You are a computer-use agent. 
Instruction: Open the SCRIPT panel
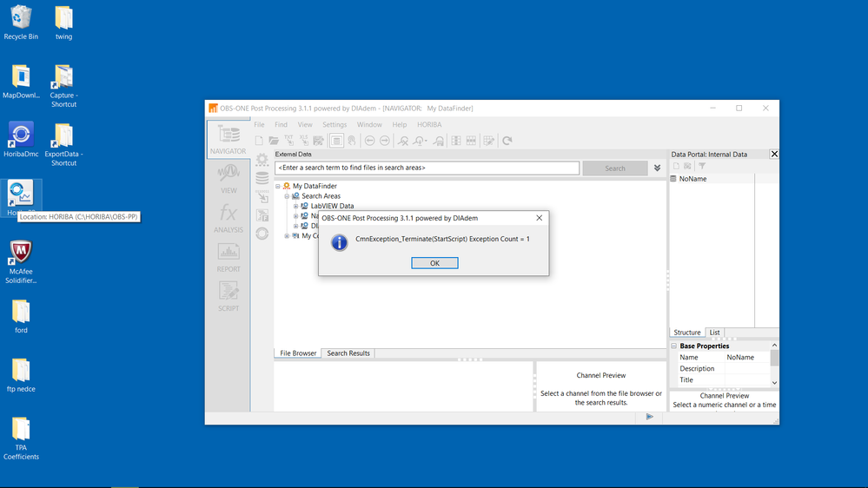(228, 297)
